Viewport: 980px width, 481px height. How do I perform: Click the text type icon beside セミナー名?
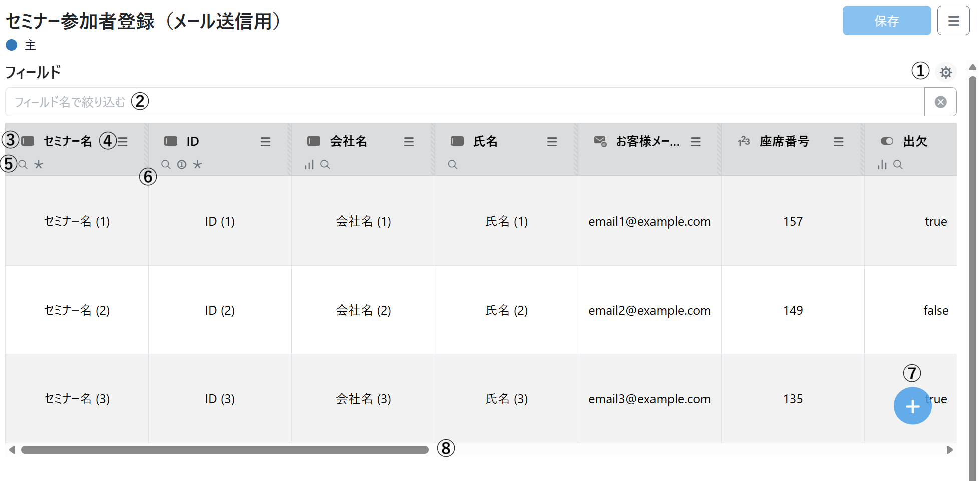pos(28,141)
